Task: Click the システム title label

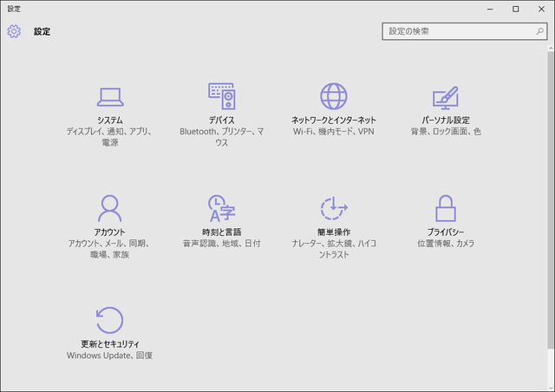Action: tap(110, 120)
